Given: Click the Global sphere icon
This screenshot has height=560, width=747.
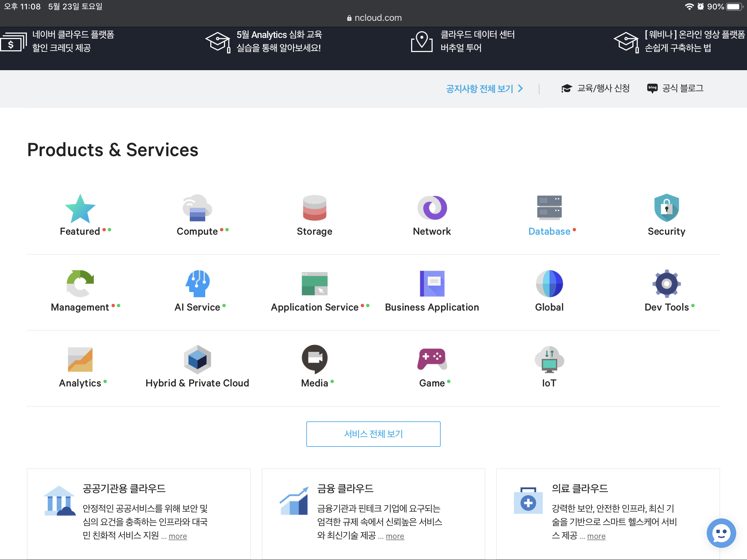Looking at the screenshot, I should 549,284.
